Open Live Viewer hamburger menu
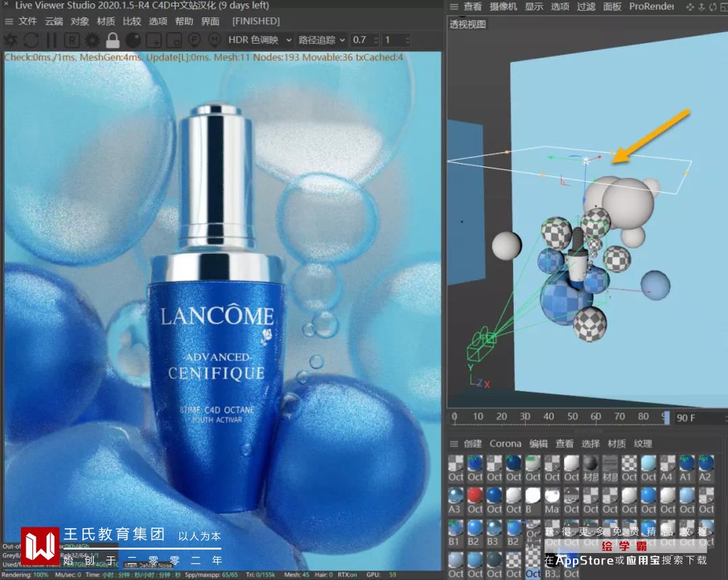 click(9, 22)
